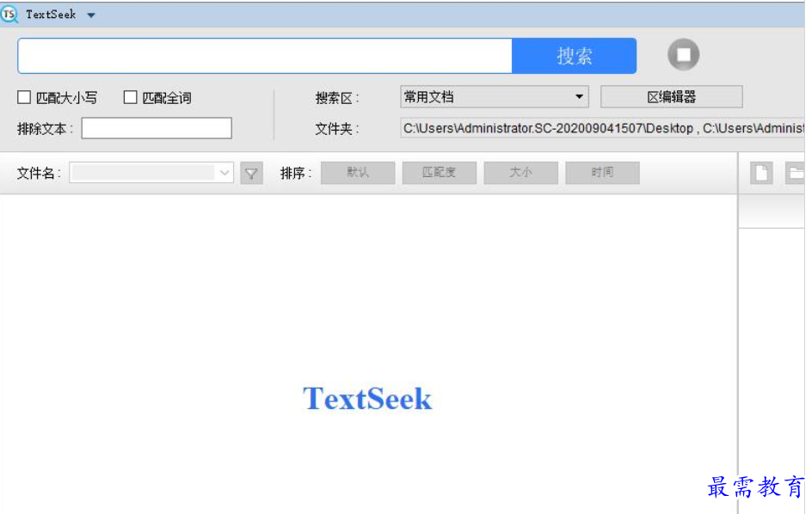This screenshot has height=514, width=812.
Task: Click the round stop search icon
Action: point(686,54)
